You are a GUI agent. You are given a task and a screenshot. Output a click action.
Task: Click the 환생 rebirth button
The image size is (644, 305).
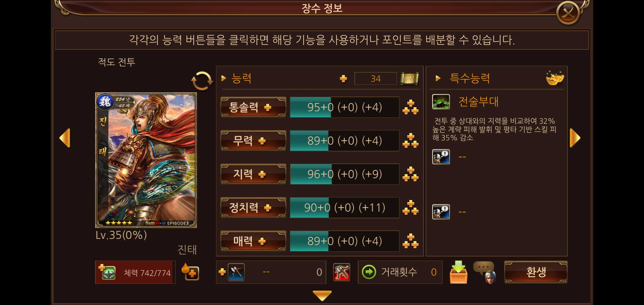pyautogui.click(x=536, y=272)
